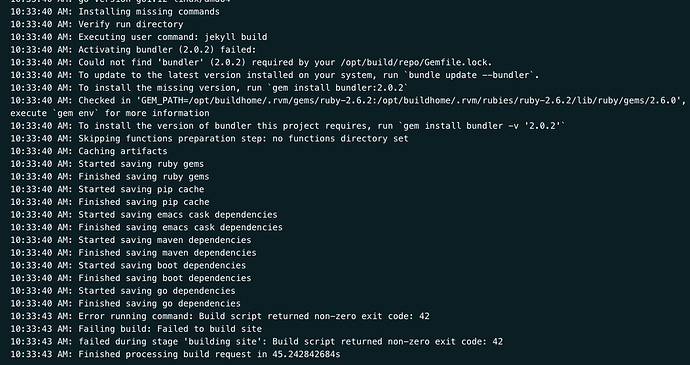This screenshot has height=365, width=690.
Task: Click 'Finished saving pip cache' line
Action: pyautogui.click(x=110, y=202)
